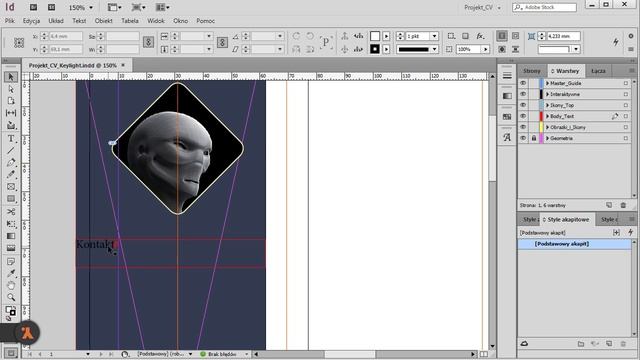The image size is (640, 360).
Task: Click the Adobe Stock search field
Action: [544, 7]
